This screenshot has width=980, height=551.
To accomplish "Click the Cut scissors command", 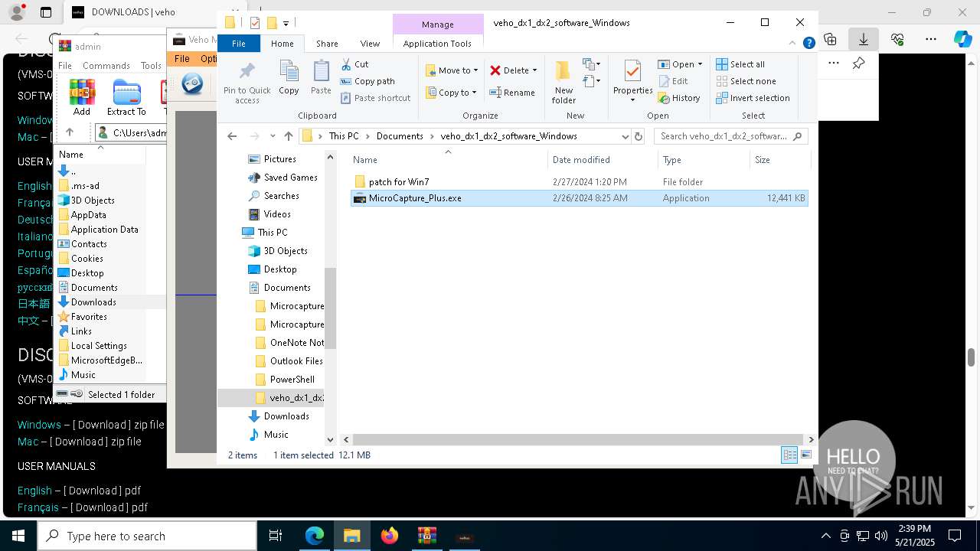I will 354,64.
